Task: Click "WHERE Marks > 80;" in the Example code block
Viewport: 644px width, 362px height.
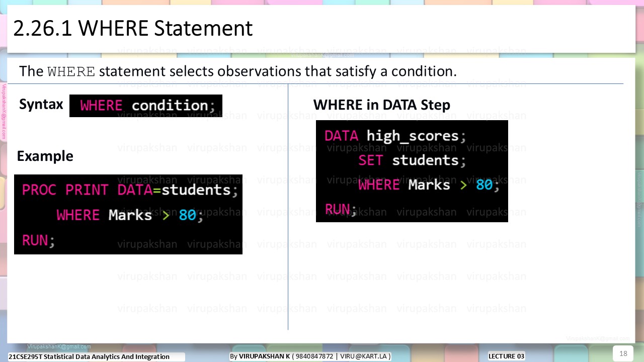Action: [x=130, y=215]
